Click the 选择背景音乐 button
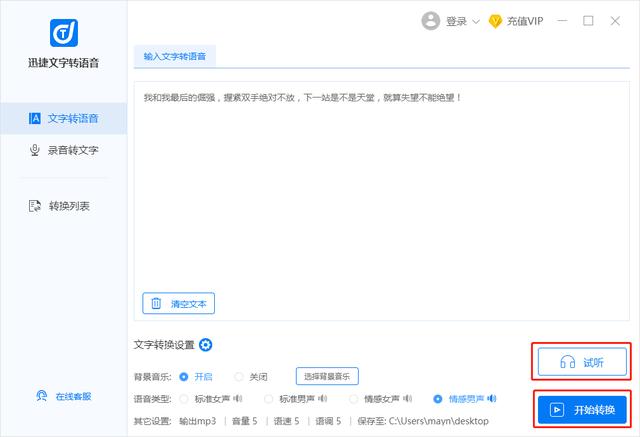Screen dimensions: 640x437 click(327, 376)
